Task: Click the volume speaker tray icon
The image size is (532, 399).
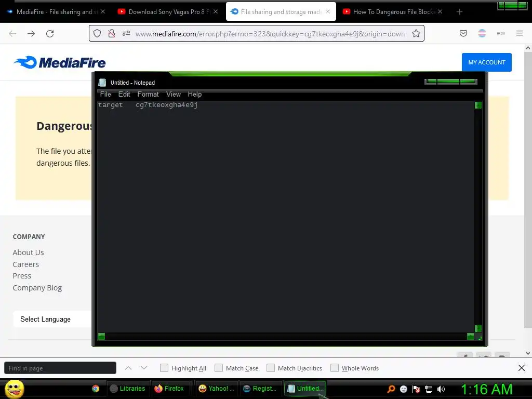Action: click(x=441, y=389)
